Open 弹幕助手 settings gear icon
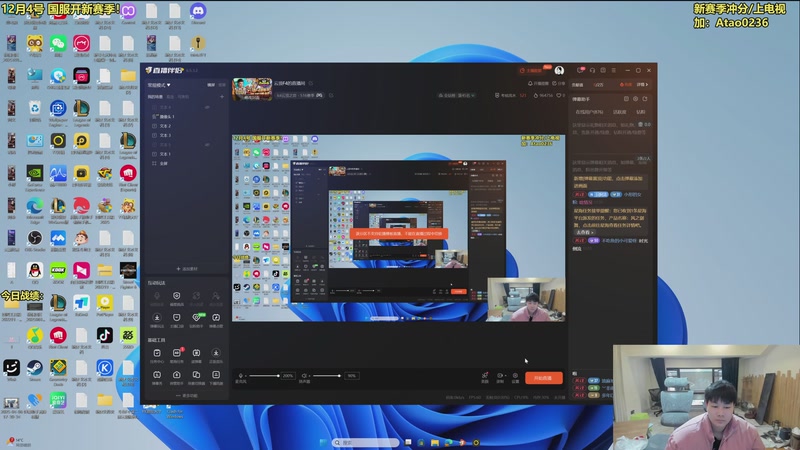800x450 pixels. click(x=635, y=98)
